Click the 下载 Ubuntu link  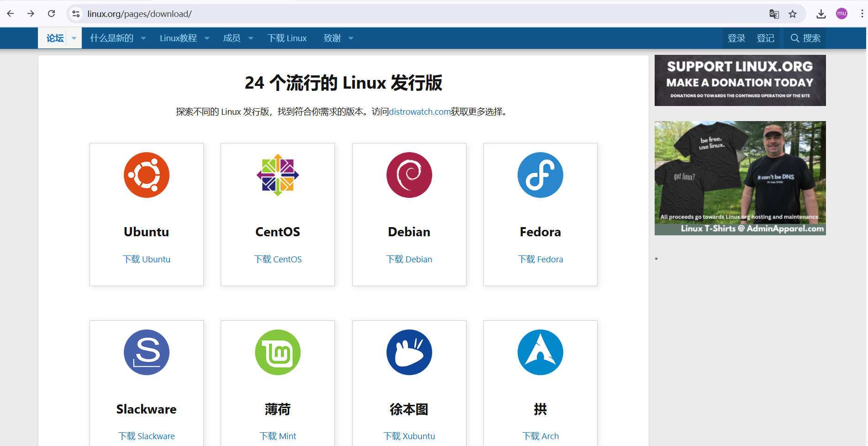click(147, 259)
